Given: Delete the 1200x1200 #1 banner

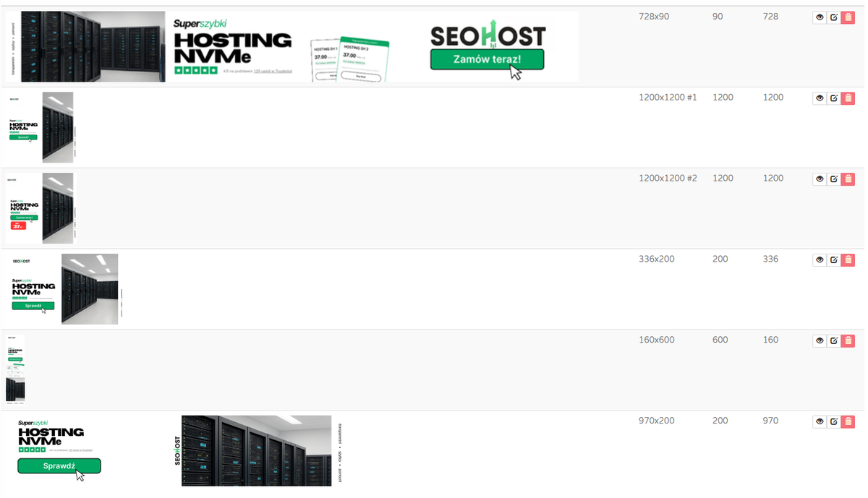Looking at the screenshot, I should [x=848, y=98].
